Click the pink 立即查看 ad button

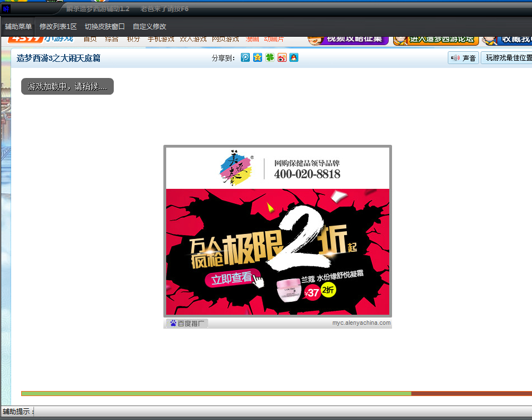[x=232, y=279]
